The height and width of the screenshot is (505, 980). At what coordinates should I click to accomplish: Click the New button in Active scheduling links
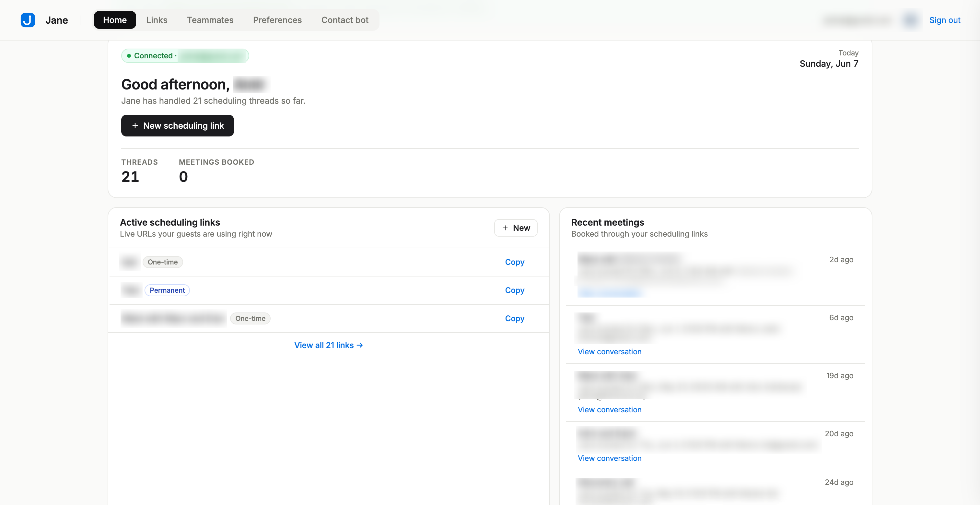[x=516, y=228]
